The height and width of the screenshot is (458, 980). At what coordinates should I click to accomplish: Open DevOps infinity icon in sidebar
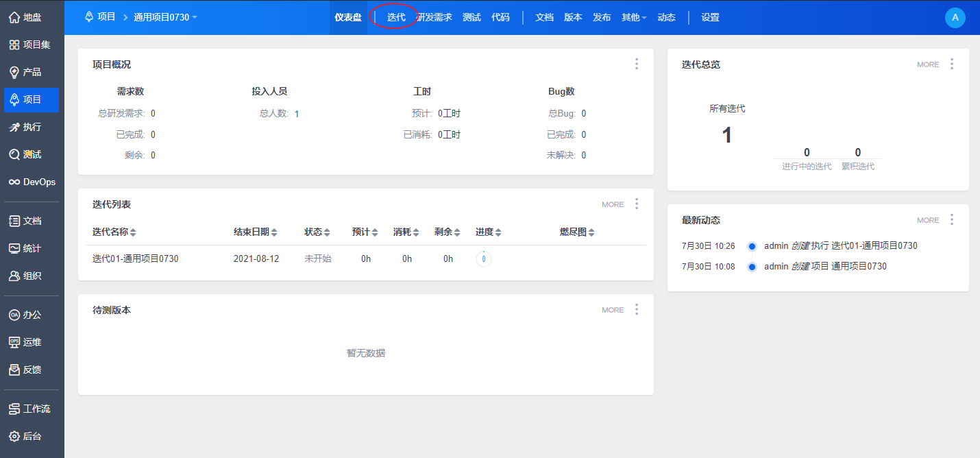14,182
